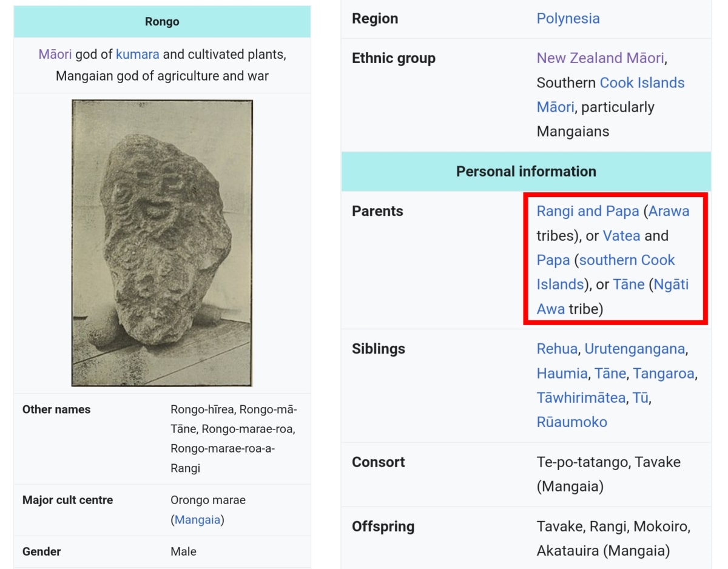Open the Vatea link
The height and width of the screenshot is (569, 728).
pyautogui.click(x=621, y=235)
